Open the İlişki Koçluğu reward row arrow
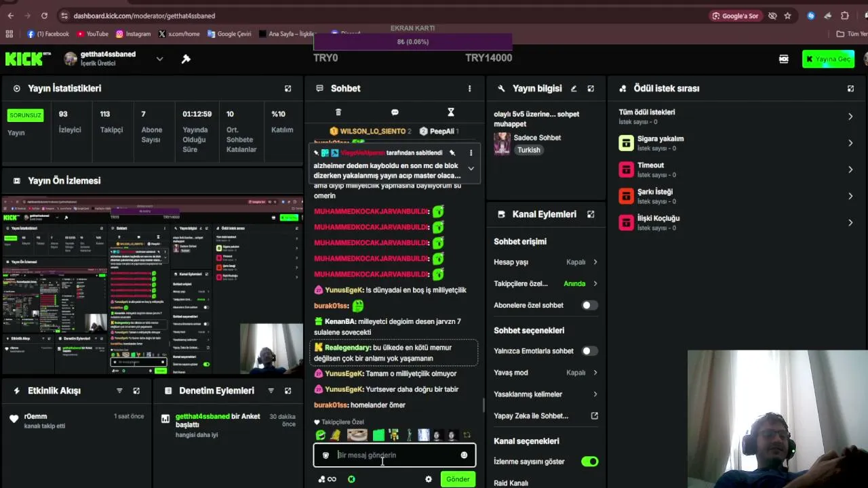The width and height of the screenshot is (868, 488). [850, 222]
